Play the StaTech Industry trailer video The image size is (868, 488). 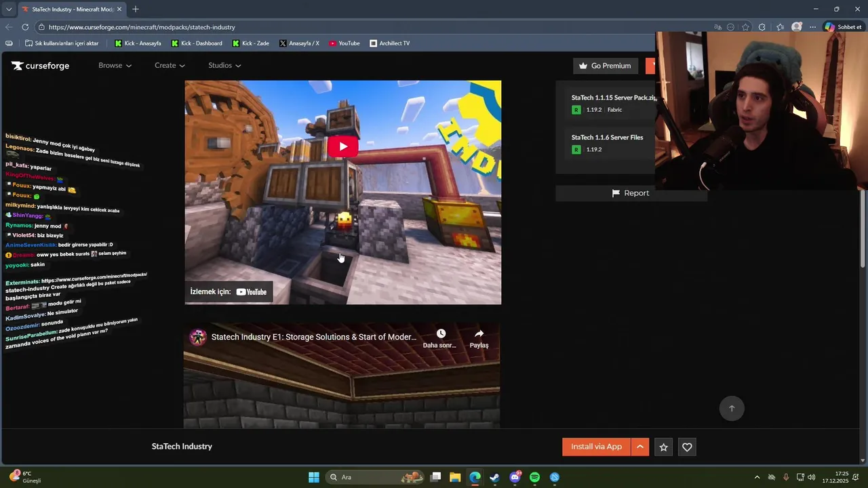pyautogui.click(x=342, y=146)
